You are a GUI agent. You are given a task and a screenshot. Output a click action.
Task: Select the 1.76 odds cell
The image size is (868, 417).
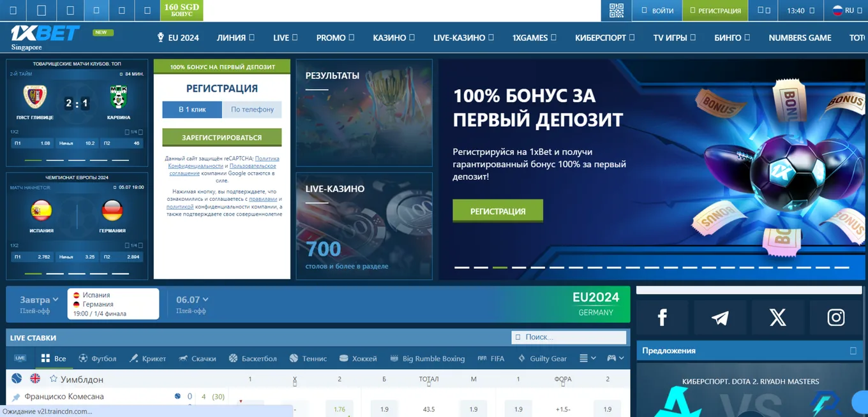[x=339, y=409]
